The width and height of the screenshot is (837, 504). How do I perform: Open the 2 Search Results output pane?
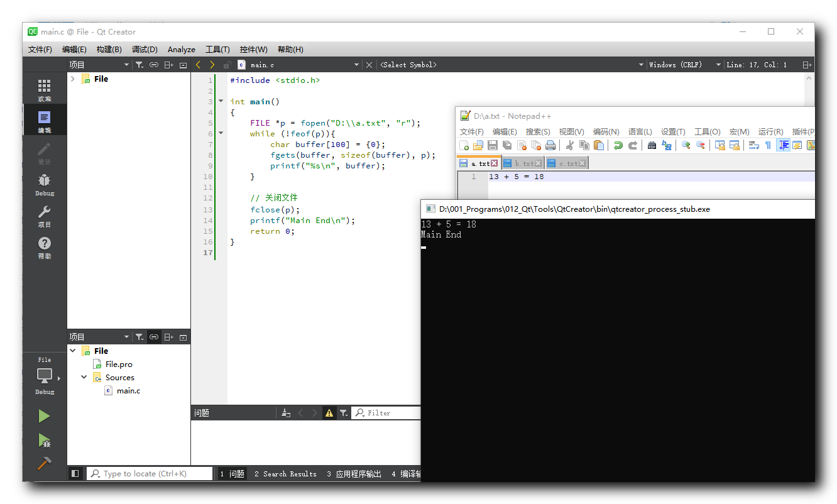point(285,474)
